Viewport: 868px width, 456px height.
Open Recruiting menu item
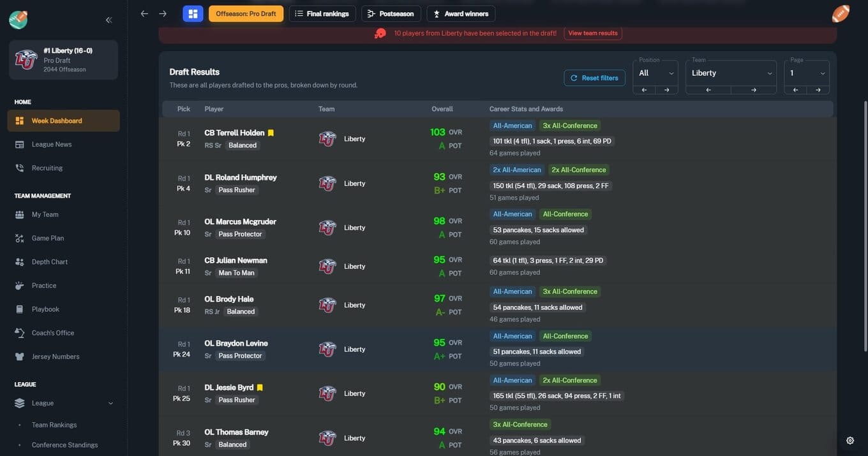click(x=63, y=168)
